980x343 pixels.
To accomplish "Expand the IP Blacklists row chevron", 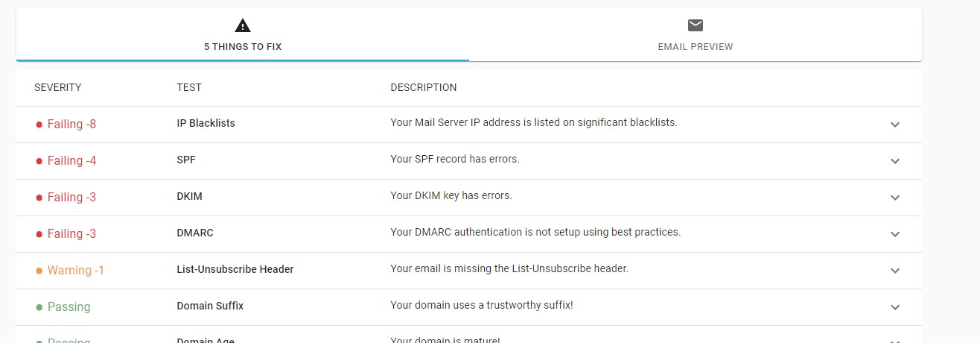I will click(x=895, y=125).
